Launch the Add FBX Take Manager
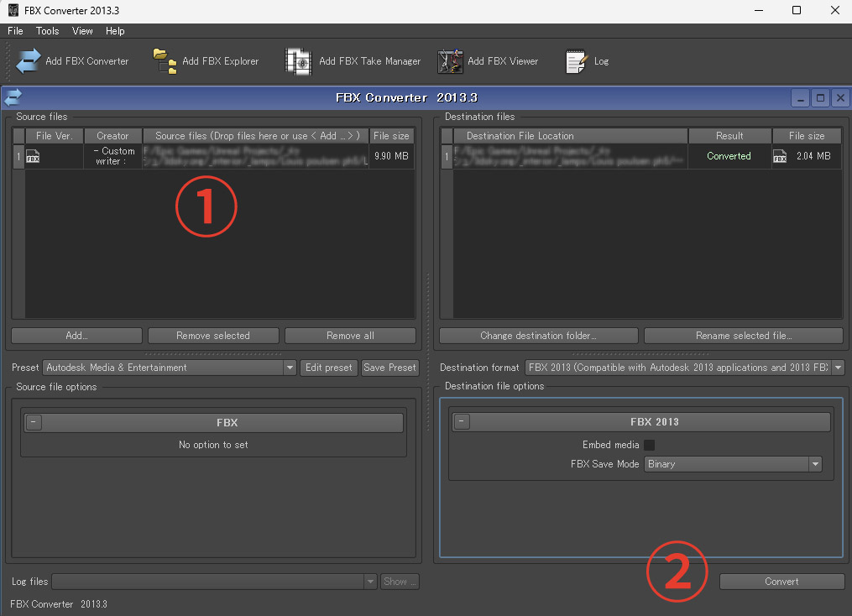The image size is (852, 616). coord(298,61)
